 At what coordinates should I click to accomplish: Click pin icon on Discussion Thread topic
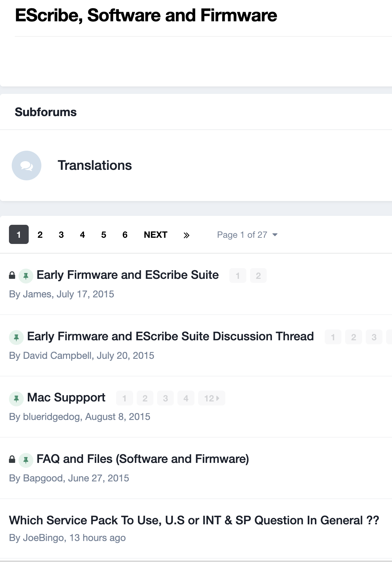pyautogui.click(x=16, y=337)
